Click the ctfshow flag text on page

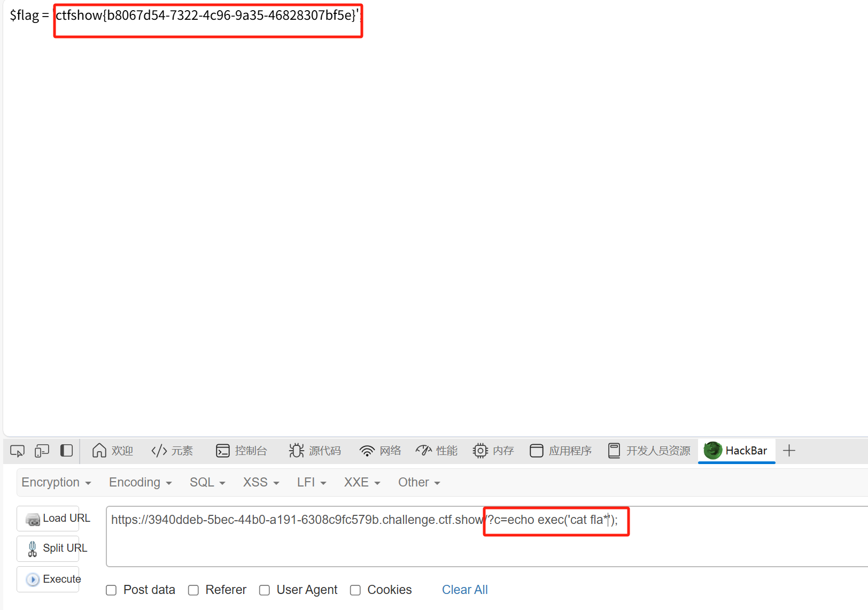click(207, 16)
